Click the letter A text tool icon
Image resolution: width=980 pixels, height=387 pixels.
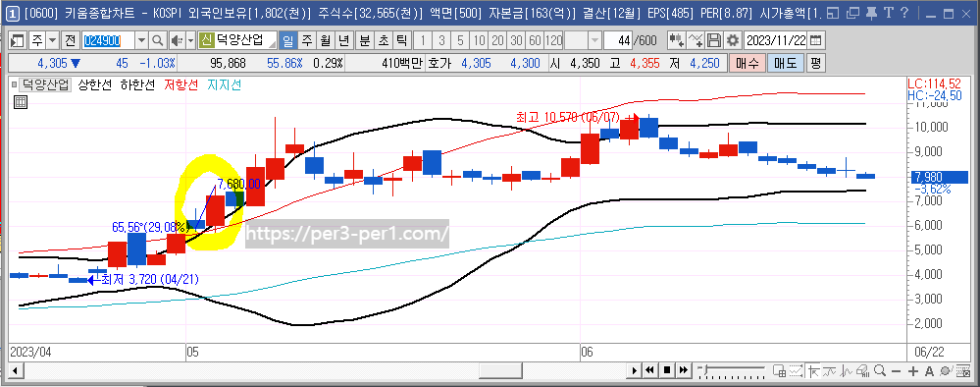tap(929, 371)
